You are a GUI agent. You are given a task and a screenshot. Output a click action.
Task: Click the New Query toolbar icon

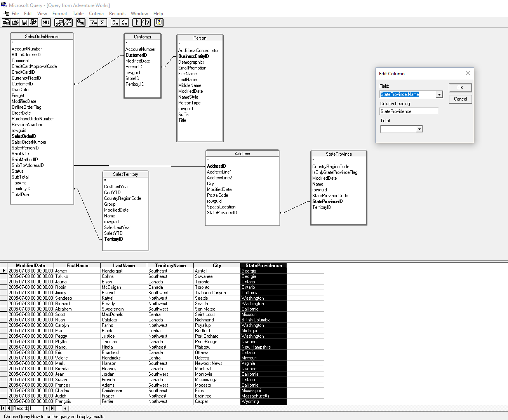(6, 23)
